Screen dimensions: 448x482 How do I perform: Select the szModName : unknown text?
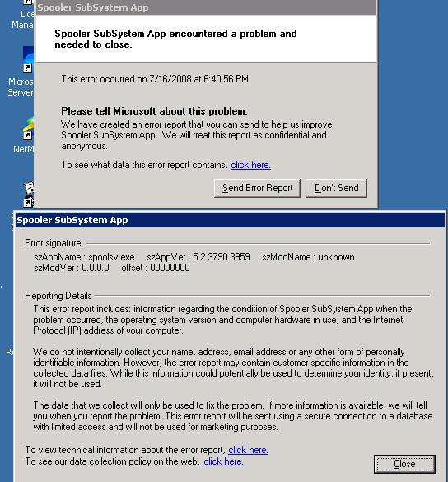coord(308,257)
